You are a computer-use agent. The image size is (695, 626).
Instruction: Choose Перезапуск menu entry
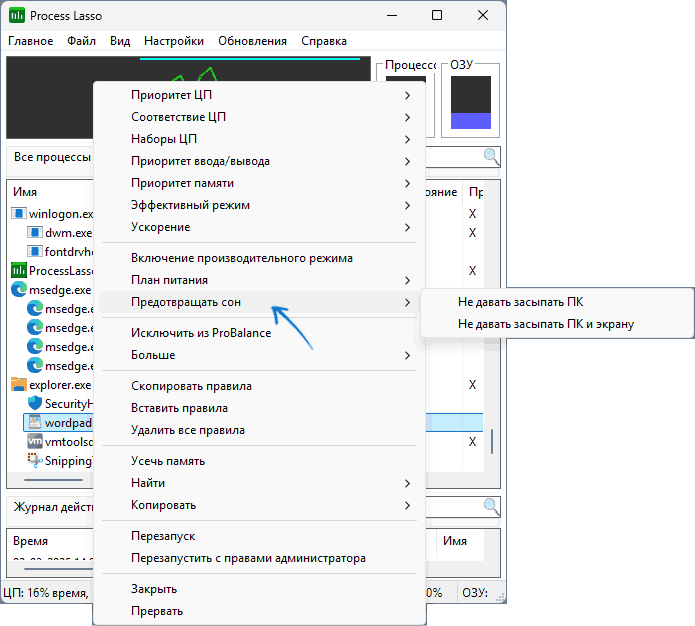[259, 536]
